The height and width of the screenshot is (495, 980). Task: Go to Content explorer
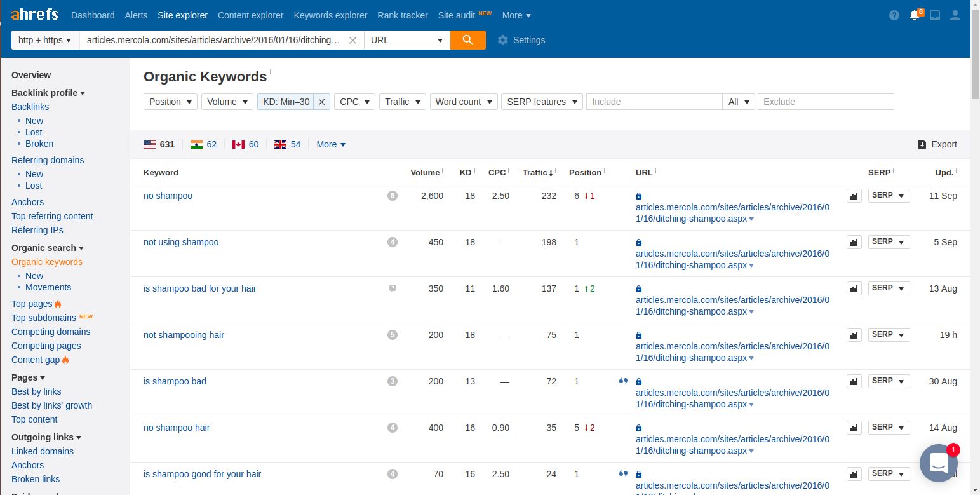pyautogui.click(x=250, y=15)
